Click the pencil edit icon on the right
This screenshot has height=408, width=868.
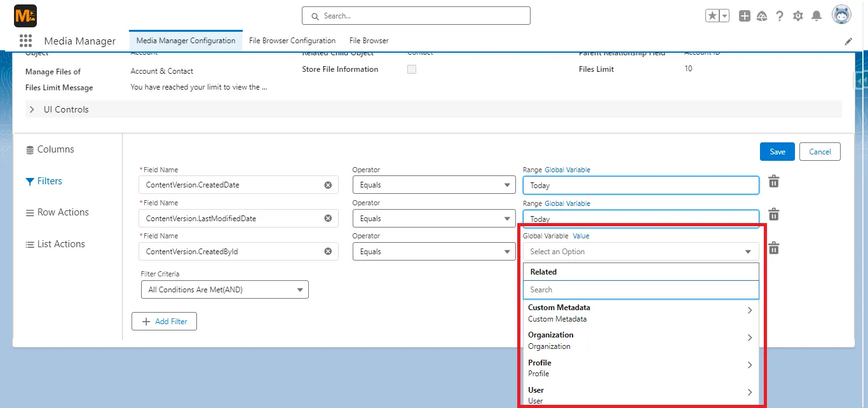click(848, 40)
